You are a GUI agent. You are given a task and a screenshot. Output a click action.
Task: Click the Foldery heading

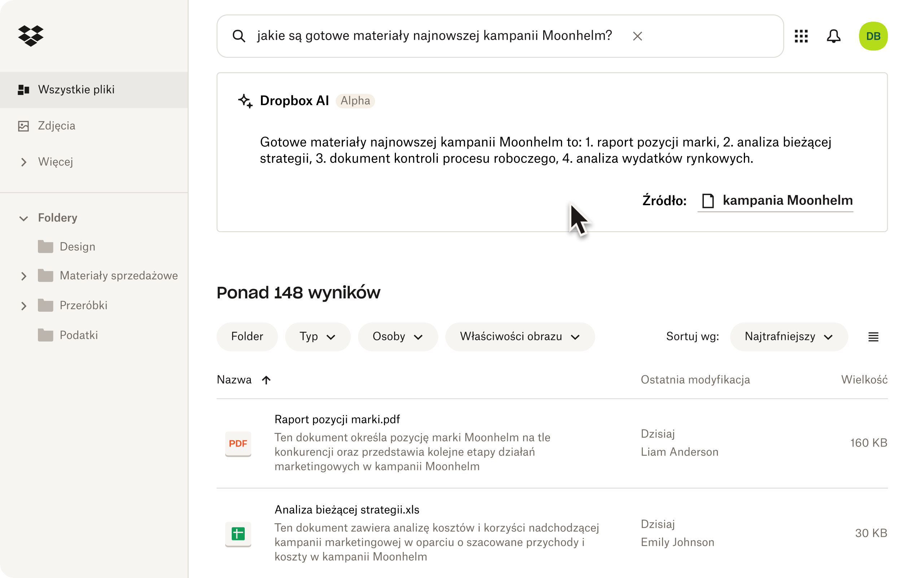[58, 218]
